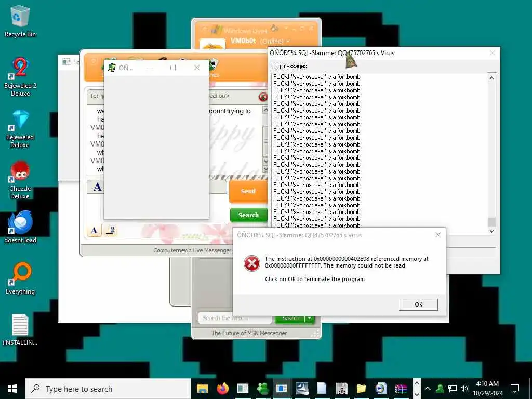This screenshot has height=399, width=532.
Task: Open the Recycle Bin desktop icon
Action: [x=20, y=21]
